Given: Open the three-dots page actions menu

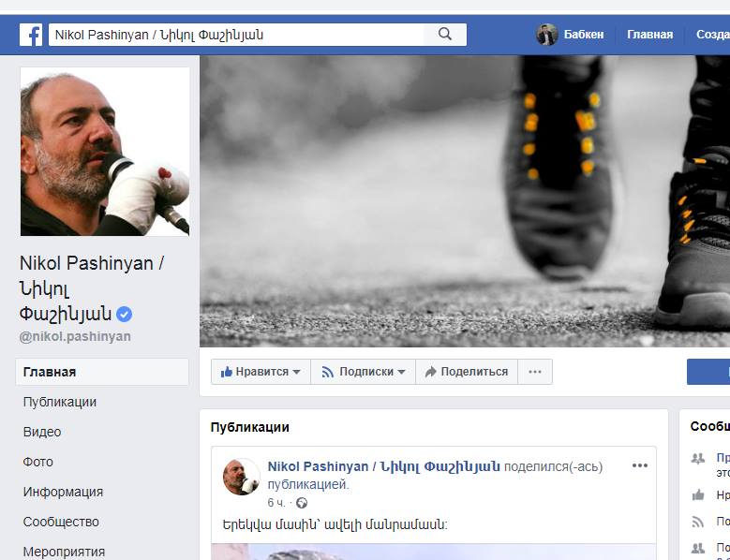Looking at the screenshot, I should [x=535, y=372].
